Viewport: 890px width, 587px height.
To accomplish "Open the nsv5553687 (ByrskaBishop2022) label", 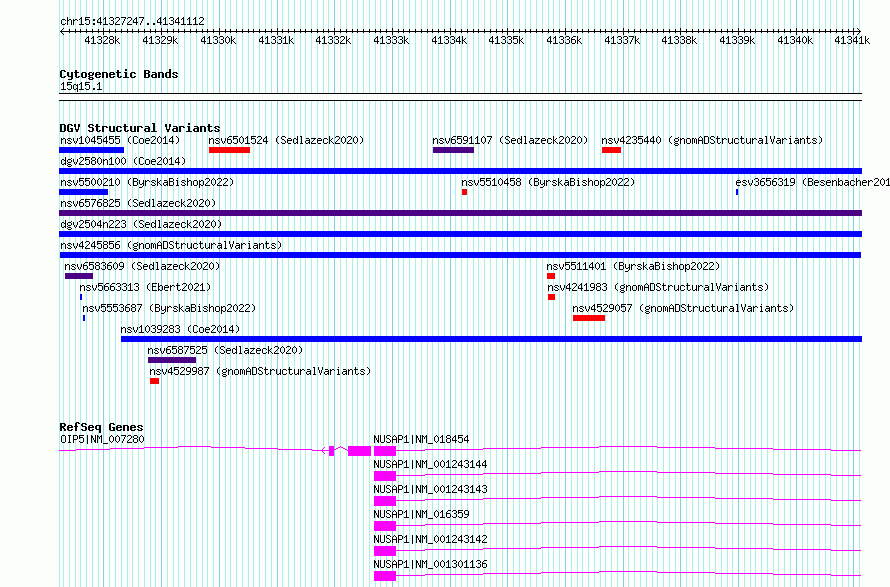I will [169, 308].
